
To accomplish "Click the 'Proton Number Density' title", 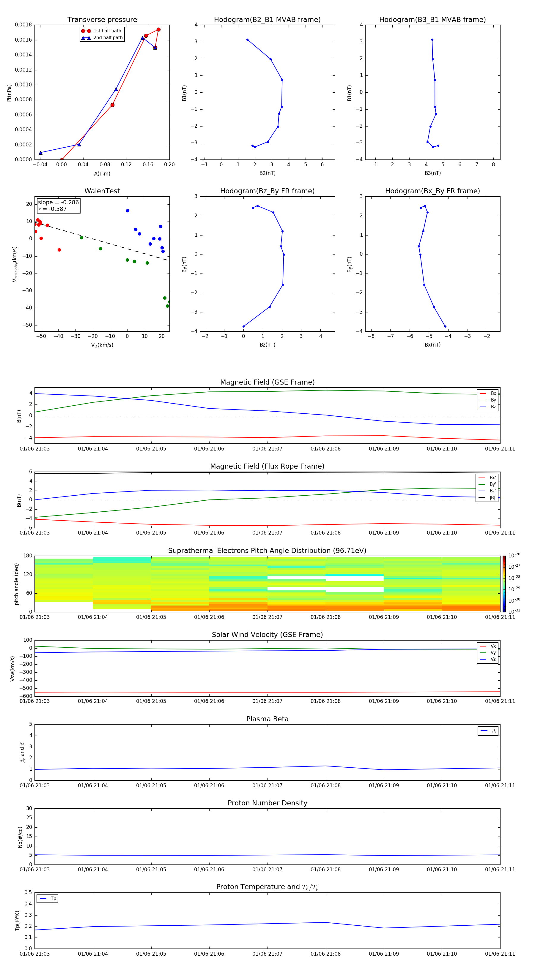I will coord(267,803).
